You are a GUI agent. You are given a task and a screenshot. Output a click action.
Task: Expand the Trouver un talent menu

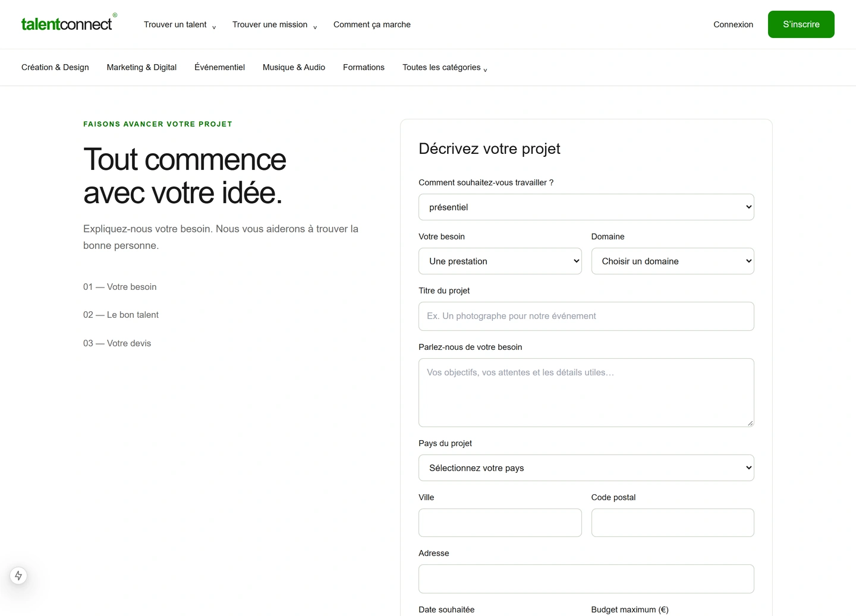point(180,24)
